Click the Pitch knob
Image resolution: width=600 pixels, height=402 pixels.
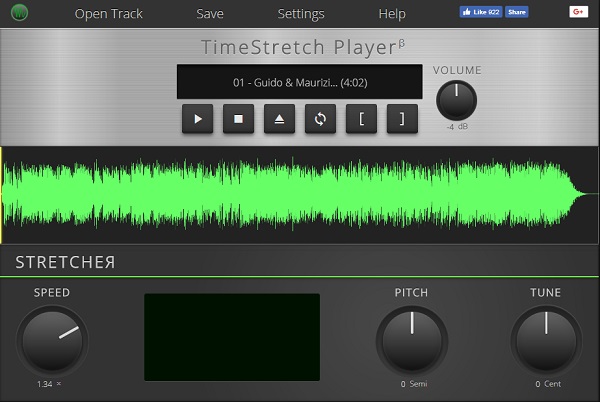click(x=411, y=340)
